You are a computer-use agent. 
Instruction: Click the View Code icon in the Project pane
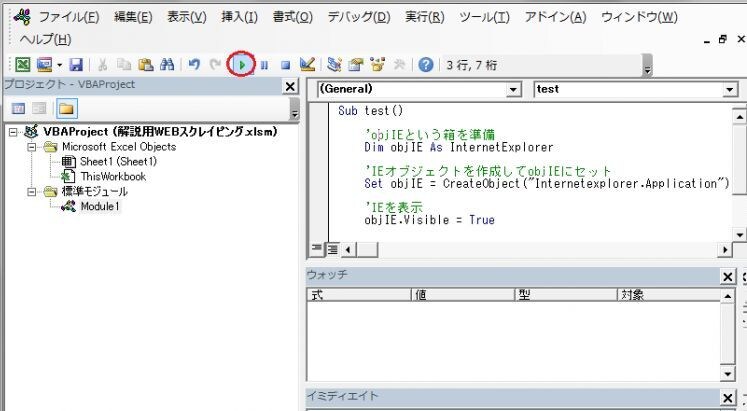click(x=18, y=109)
